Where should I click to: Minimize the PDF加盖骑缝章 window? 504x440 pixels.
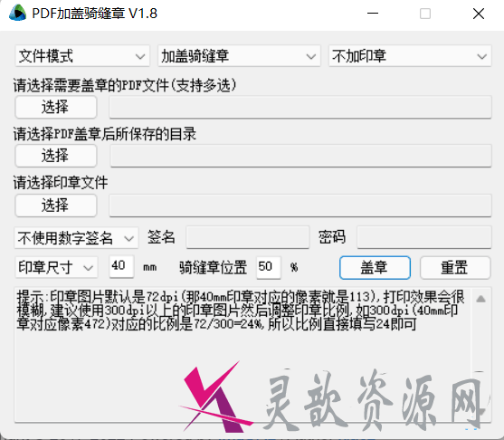pos(373,14)
